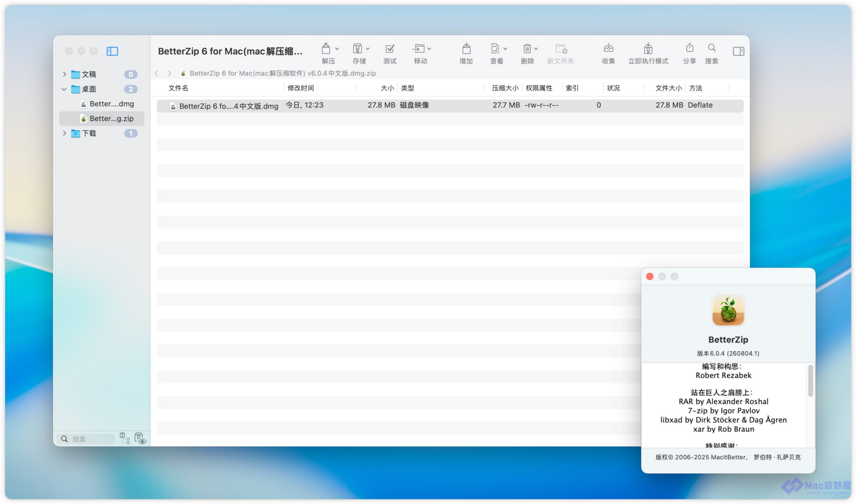Click the dmg file icon in the list
The image size is (856, 504).
pos(173,106)
